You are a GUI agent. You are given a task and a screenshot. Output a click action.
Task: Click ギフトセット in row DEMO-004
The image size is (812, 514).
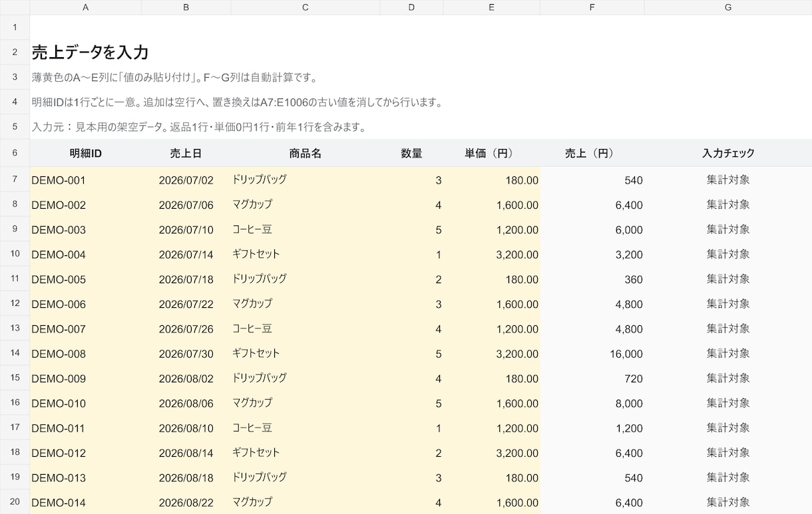click(x=256, y=254)
